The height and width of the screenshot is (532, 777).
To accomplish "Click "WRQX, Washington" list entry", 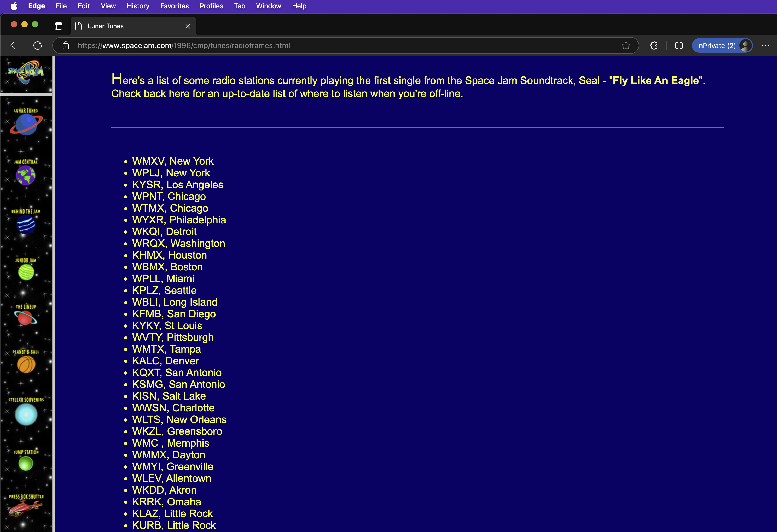I will click(178, 244).
